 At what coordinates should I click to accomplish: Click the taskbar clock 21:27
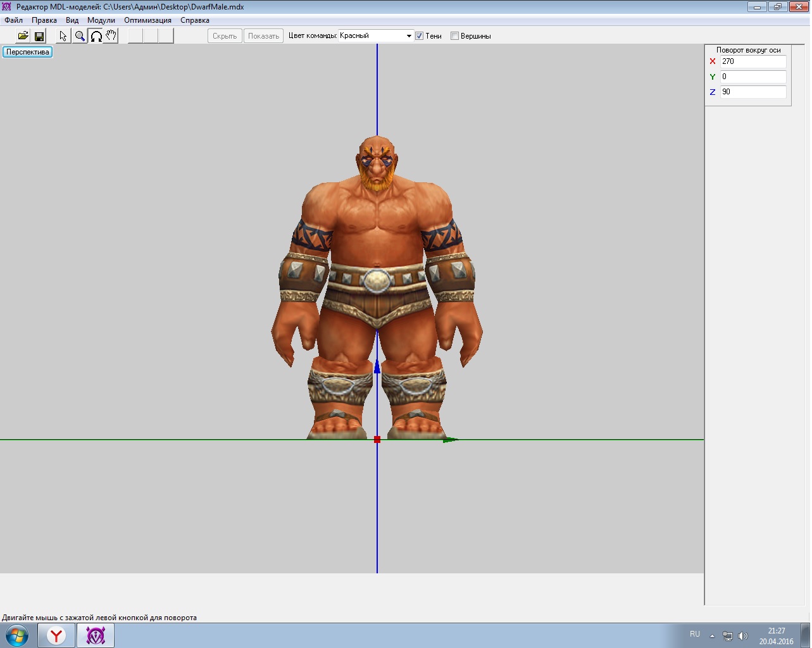[777, 631]
